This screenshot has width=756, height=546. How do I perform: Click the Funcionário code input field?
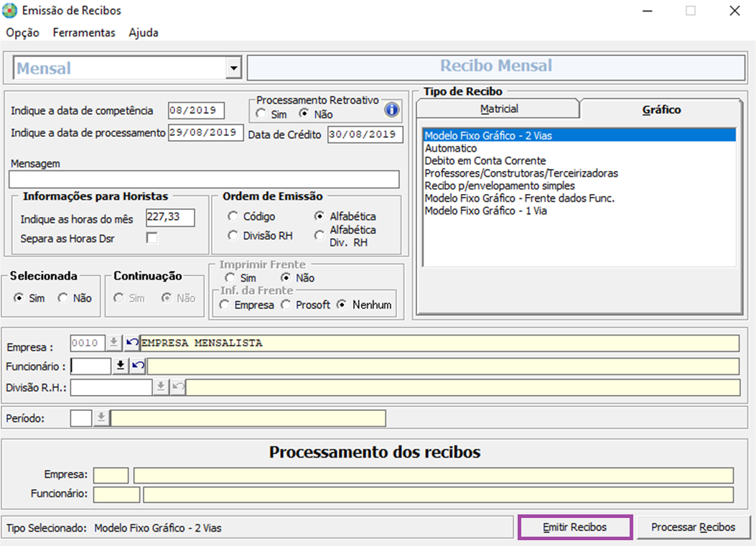(x=90, y=366)
